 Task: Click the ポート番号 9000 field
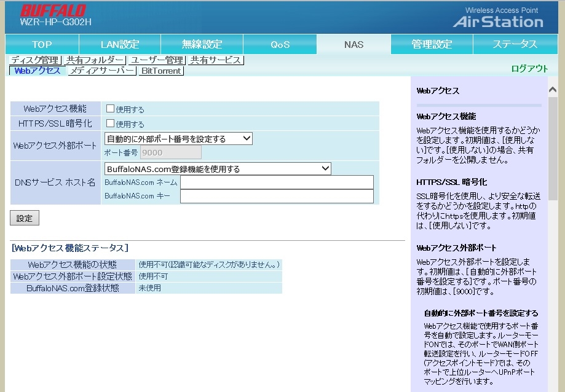click(x=170, y=152)
